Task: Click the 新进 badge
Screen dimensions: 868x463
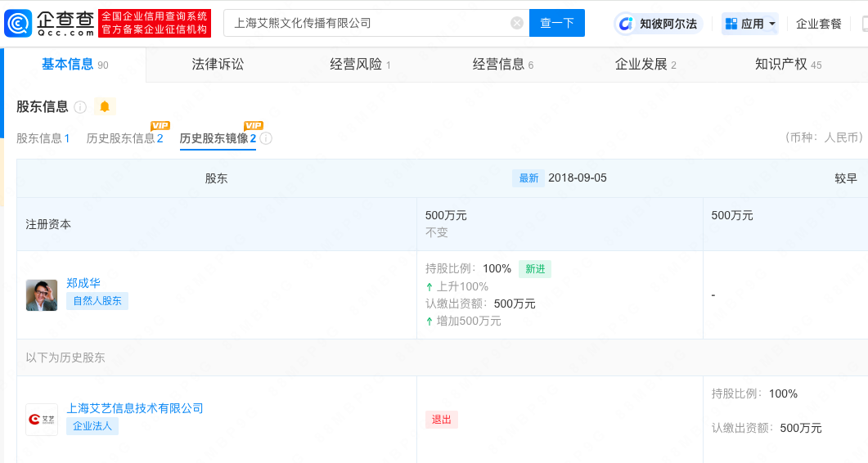Action: 535,269
